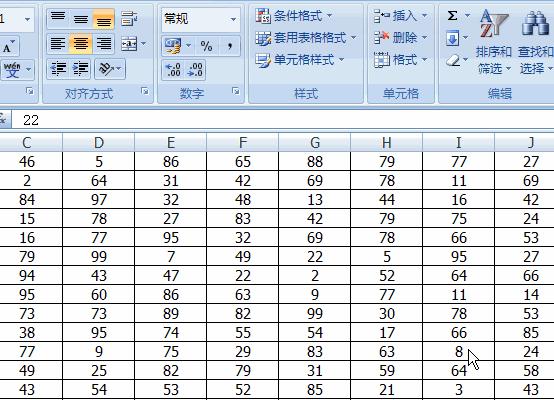
Task: Click the fill down icon
Action: (x=453, y=38)
